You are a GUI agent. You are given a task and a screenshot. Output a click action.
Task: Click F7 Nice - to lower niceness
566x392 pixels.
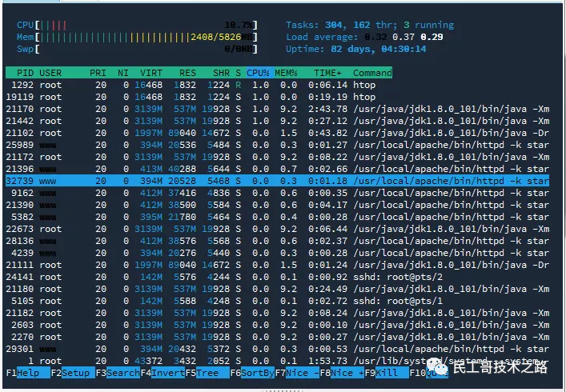coord(297,373)
